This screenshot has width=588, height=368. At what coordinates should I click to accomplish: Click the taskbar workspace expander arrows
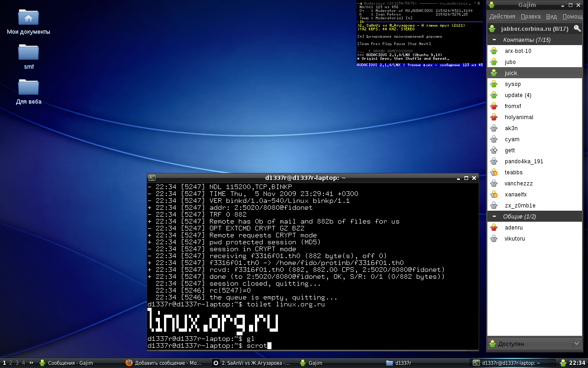[x=31, y=363]
